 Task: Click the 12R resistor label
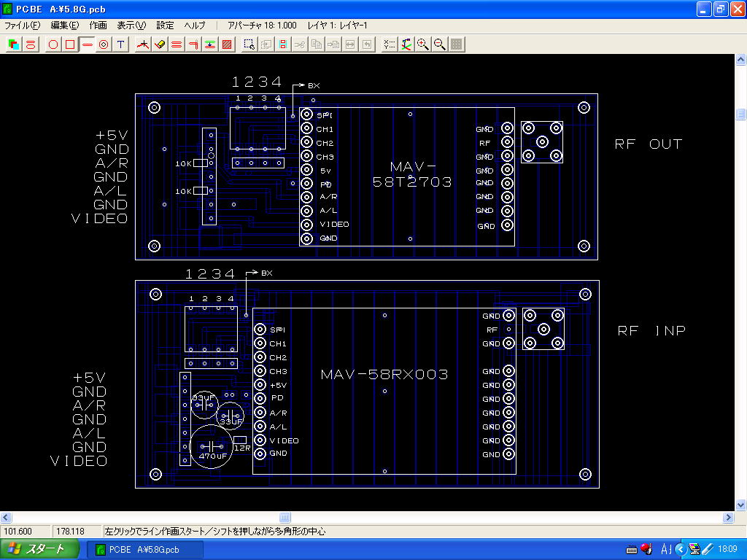coord(242,448)
